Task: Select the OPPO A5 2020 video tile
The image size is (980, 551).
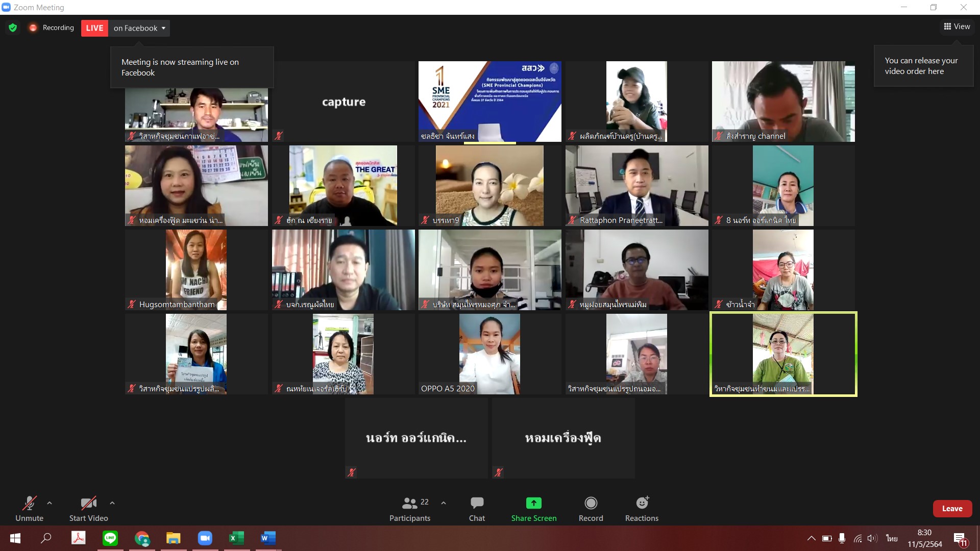Action: click(x=489, y=354)
